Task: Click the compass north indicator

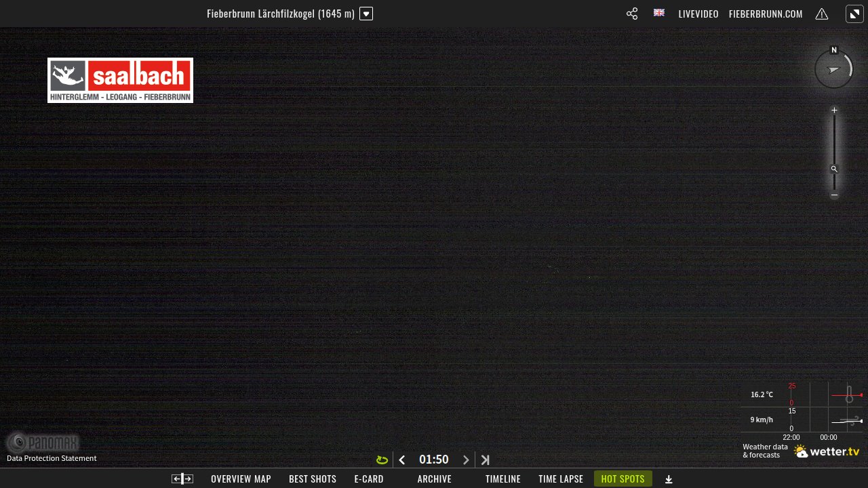Action: pyautogui.click(x=834, y=50)
